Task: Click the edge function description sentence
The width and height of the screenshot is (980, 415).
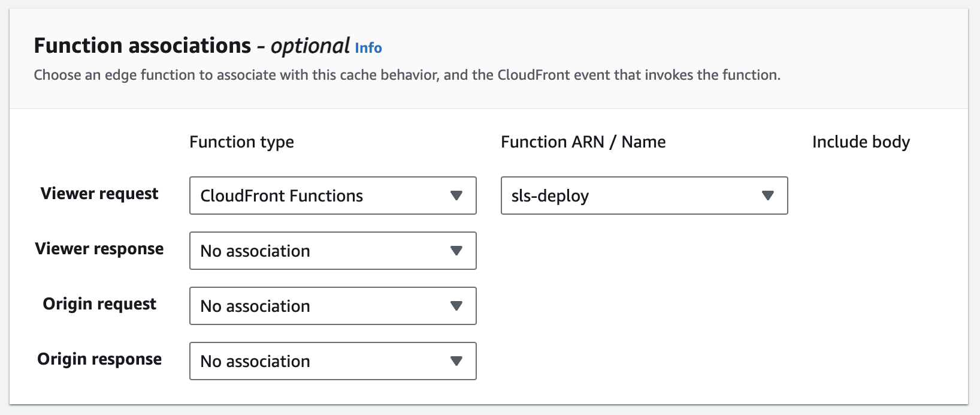Action: pyautogui.click(x=407, y=75)
